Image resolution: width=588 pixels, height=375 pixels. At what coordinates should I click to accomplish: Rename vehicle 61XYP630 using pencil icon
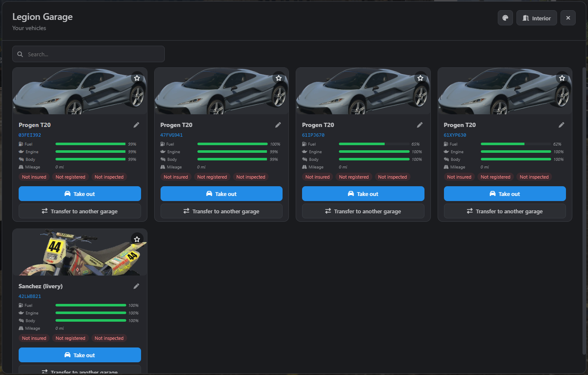pos(561,125)
